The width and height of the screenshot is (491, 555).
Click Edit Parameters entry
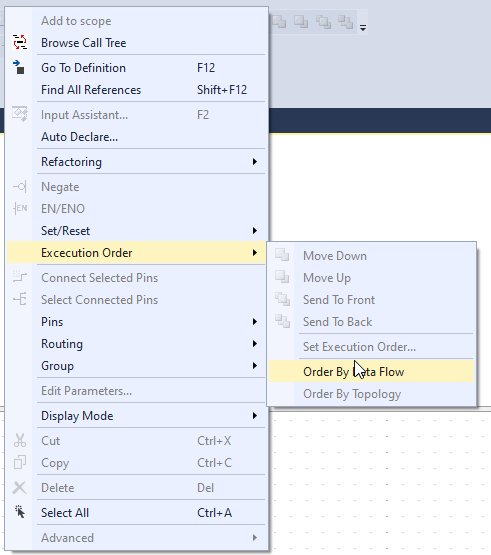click(x=136, y=391)
